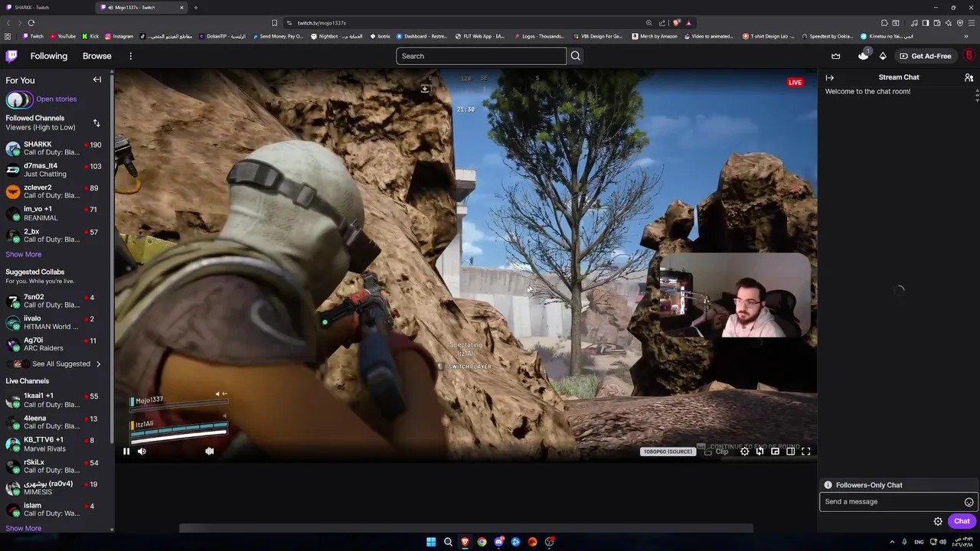Expand the Open stories avatars
Image resolution: width=980 pixels, height=551 pixels.
[x=19, y=99]
